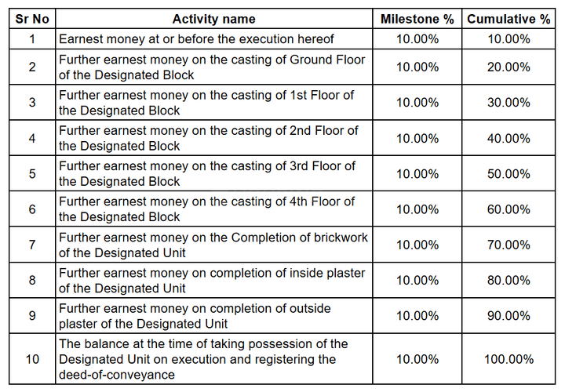Click the 20.00% cumulative value

[x=508, y=67]
